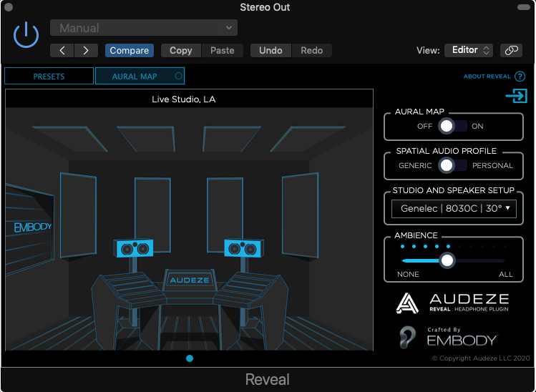Close the plugin window with top-left button

tap(9, 7)
